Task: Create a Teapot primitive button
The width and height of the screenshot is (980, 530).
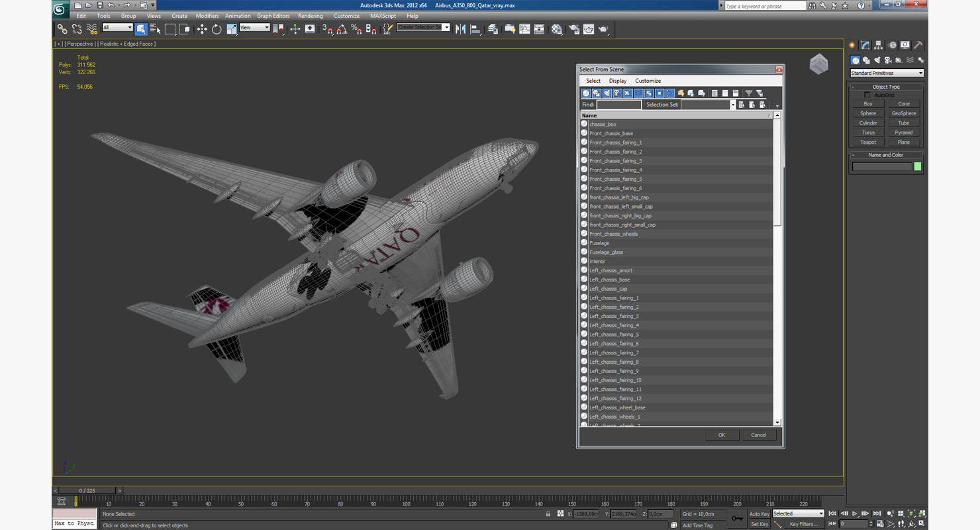Action: [x=868, y=142]
